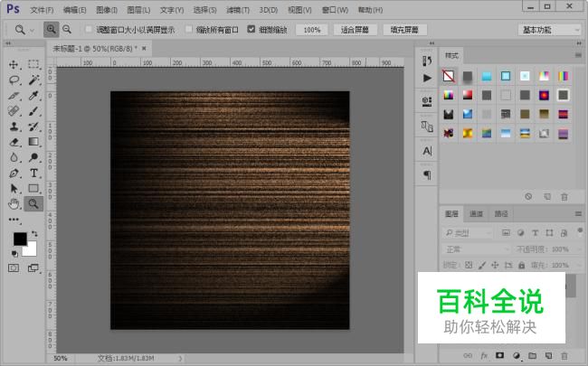
Task: Select the Blur tool
Action: tap(14, 157)
